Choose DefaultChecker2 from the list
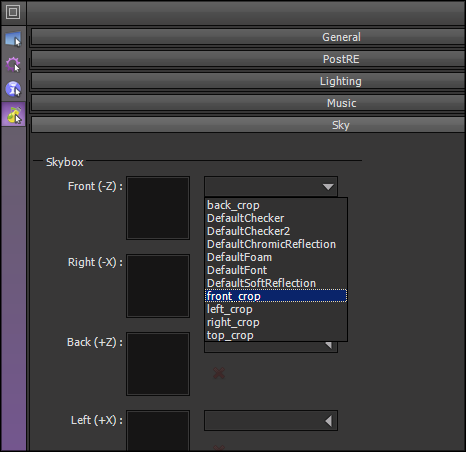This screenshot has height=452, width=466. [x=276, y=231]
